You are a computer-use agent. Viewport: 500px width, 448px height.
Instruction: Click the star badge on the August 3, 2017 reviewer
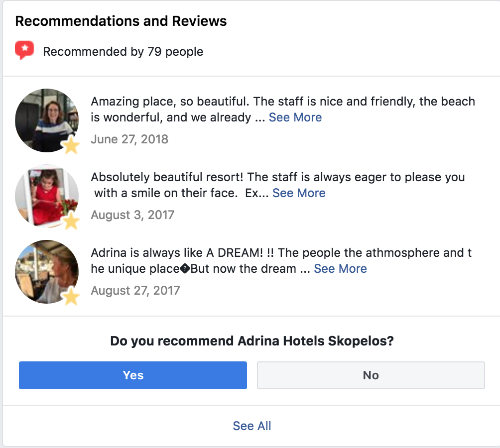click(71, 221)
